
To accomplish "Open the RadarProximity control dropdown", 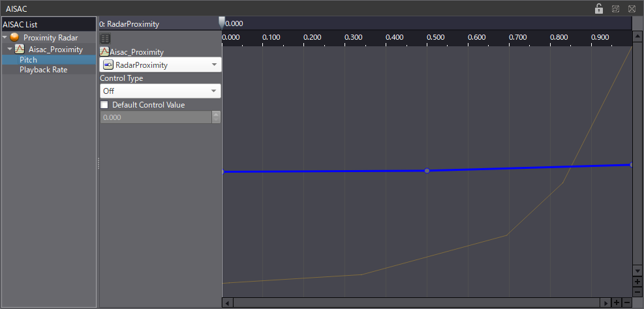I will pyautogui.click(x=160, y=65).
